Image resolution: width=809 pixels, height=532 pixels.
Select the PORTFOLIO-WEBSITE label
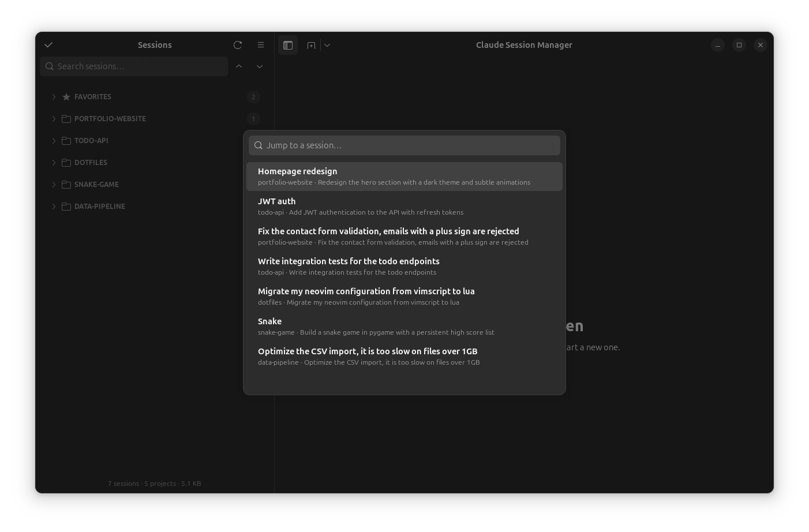click(110, 119)
